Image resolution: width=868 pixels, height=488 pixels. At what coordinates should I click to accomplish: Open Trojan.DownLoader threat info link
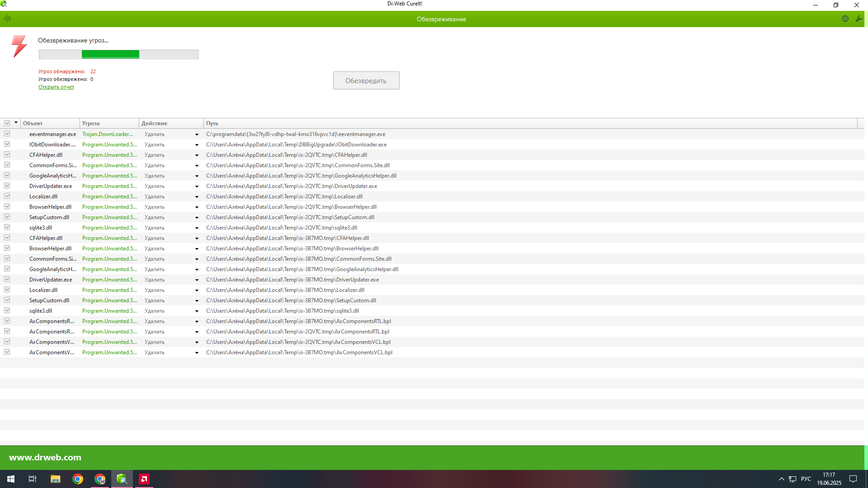108,134
